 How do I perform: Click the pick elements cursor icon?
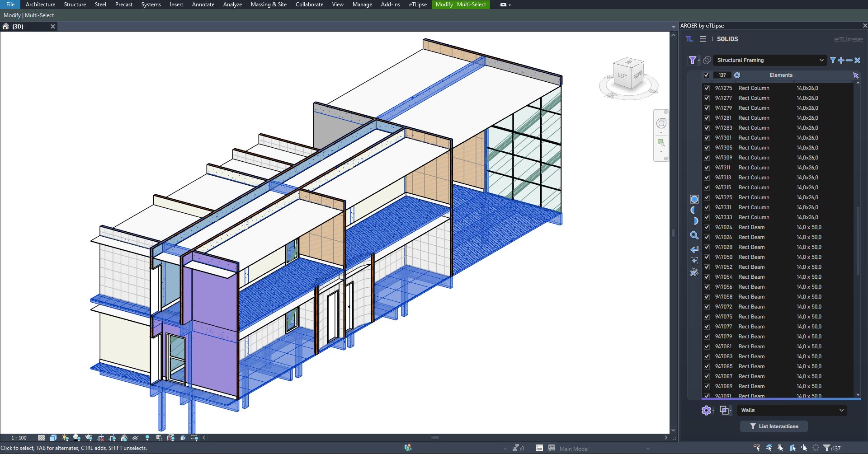tap(855, 75)
